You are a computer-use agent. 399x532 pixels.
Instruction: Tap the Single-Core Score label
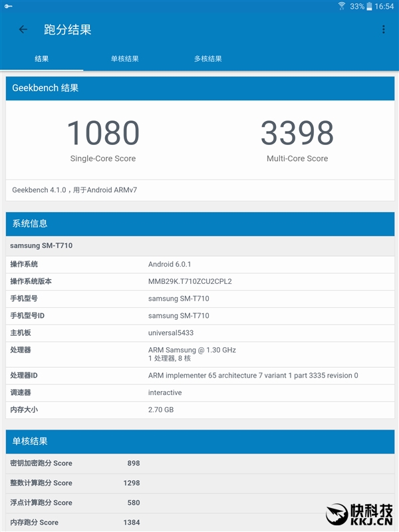[x=103, y=158]
